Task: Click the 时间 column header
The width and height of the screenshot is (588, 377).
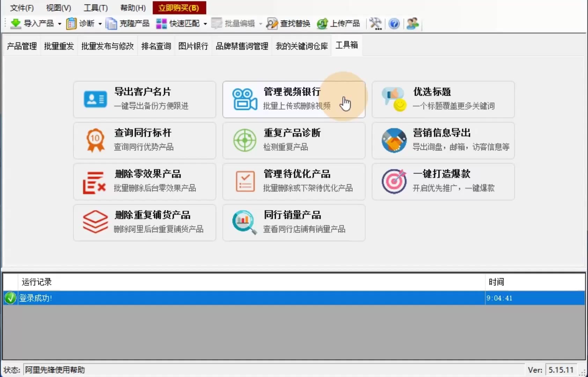Action: click(535, 282)
